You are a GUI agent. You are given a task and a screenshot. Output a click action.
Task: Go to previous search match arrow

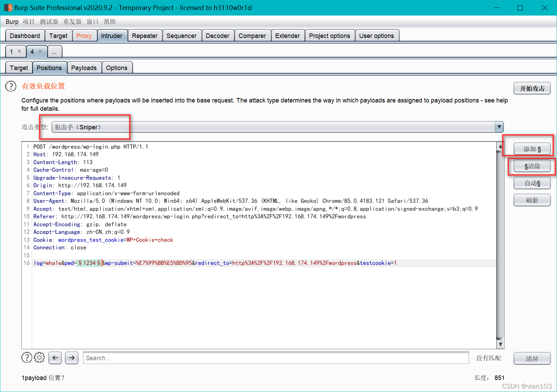55,358
